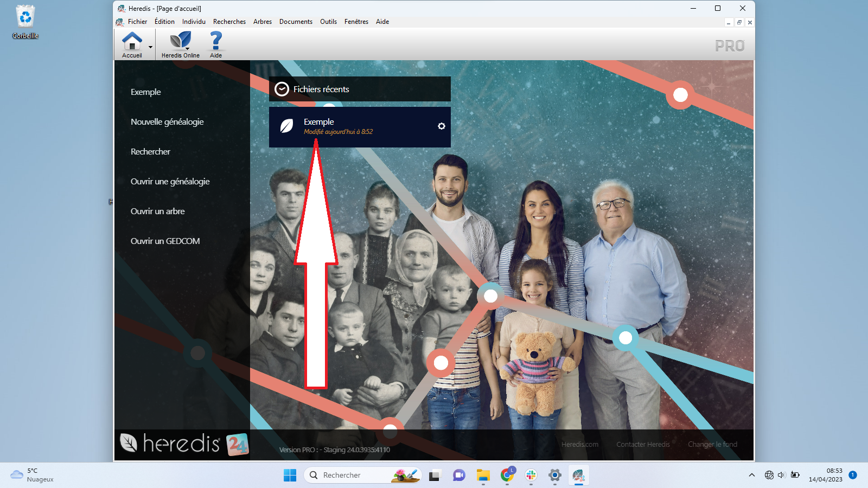Open the recent file Exemple

click(x=360, y=127)
